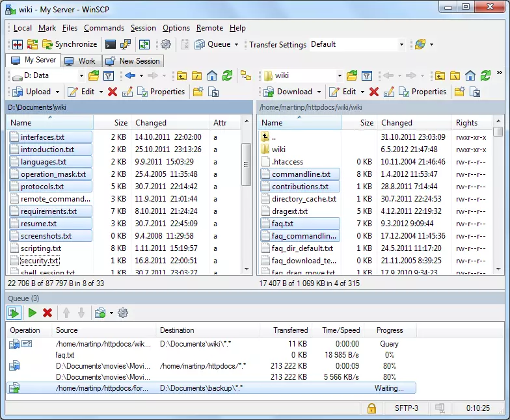The image size is (510, 420).
Task: Refresh the local panel with the green arrows icon
Action: (x=227, y=75)
